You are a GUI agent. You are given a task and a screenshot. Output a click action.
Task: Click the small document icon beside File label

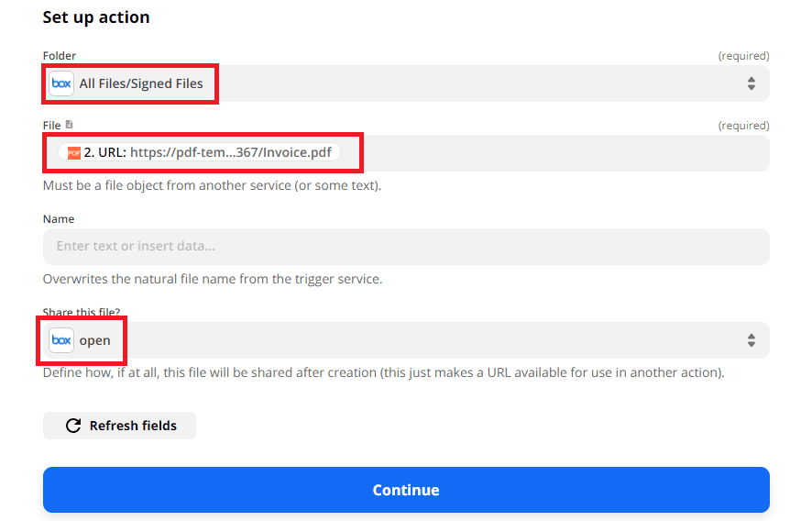pyautogui.click(x=69, y=125)
